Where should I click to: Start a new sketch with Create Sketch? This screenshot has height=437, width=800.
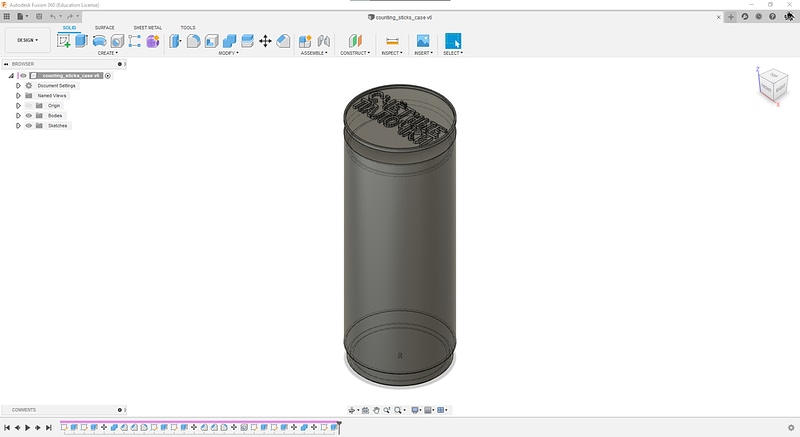(x=64, y=41)
